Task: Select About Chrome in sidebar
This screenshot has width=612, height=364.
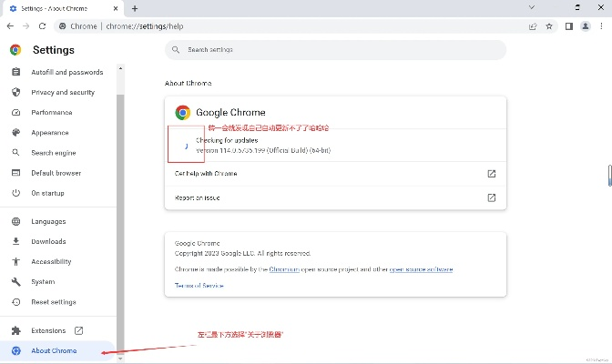Action: [x=54, y=350]
